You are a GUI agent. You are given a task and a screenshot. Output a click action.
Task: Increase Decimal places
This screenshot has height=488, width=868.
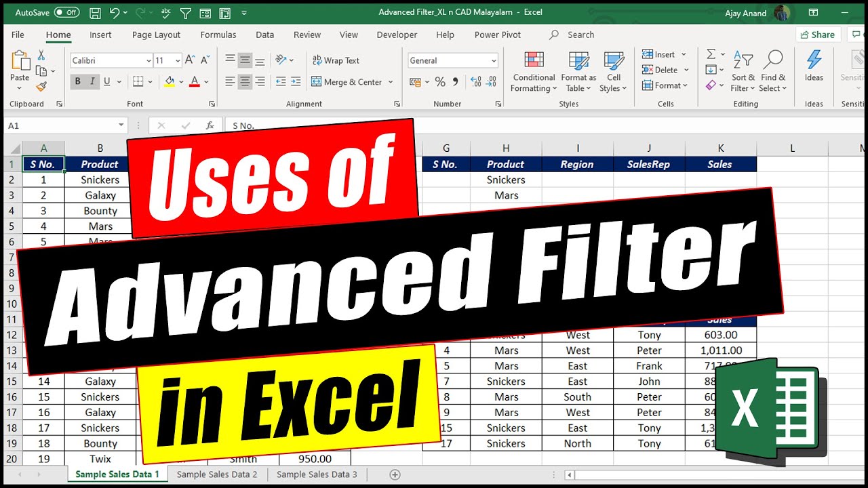pos(475,82)
